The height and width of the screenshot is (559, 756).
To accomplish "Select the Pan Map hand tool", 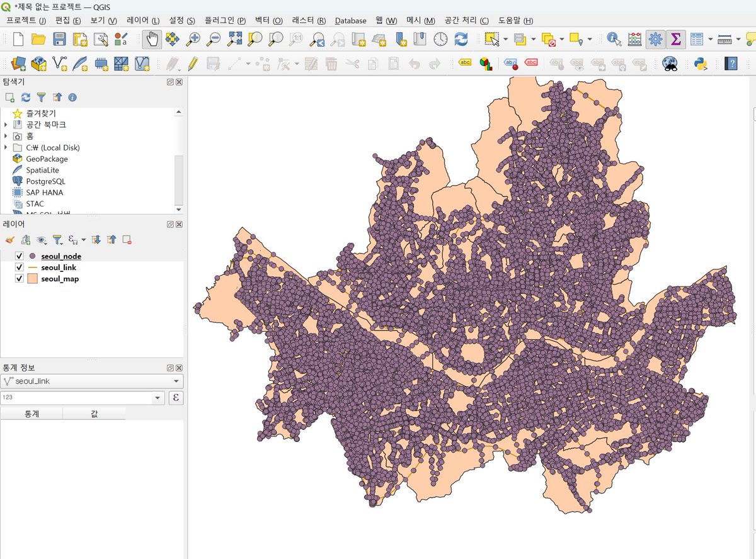I will point(151,39).
